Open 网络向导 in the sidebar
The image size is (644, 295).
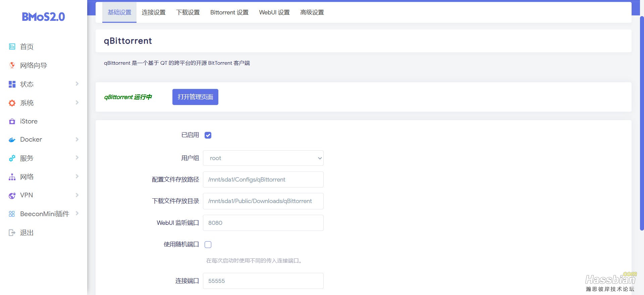pyautogui.click(x=34, y=65)
